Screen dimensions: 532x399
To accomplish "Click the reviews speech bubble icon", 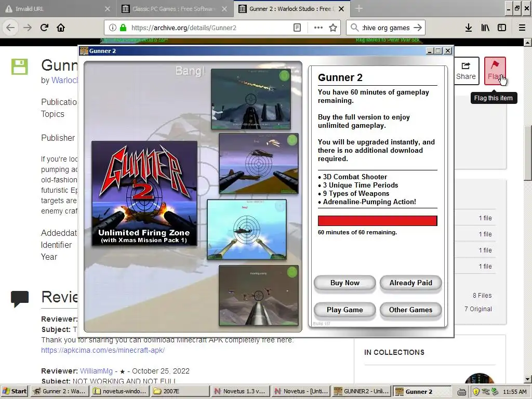I will 20,299.
